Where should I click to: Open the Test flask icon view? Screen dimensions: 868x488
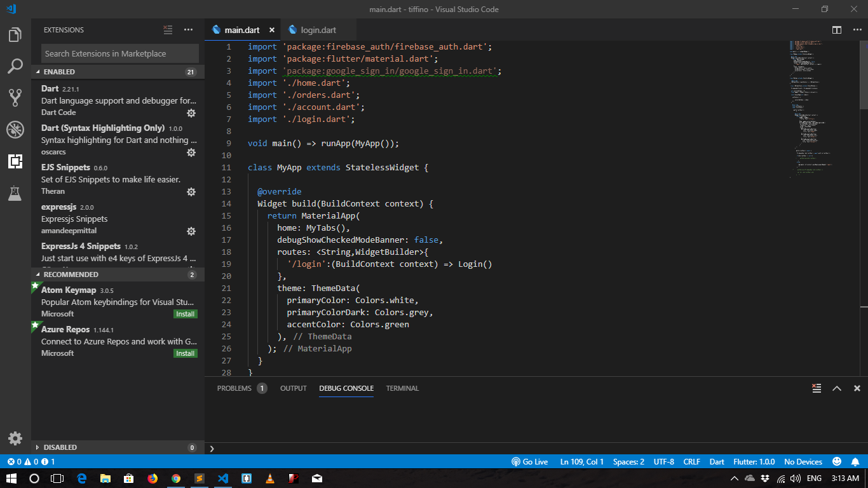click(15, 193)
